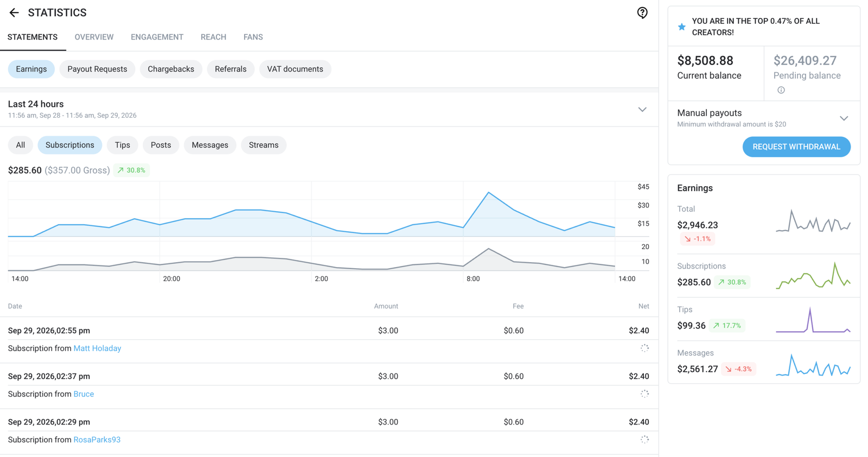Select the Chargebacks chip
This screenshot has width=868, height=457.
point(171,69)
